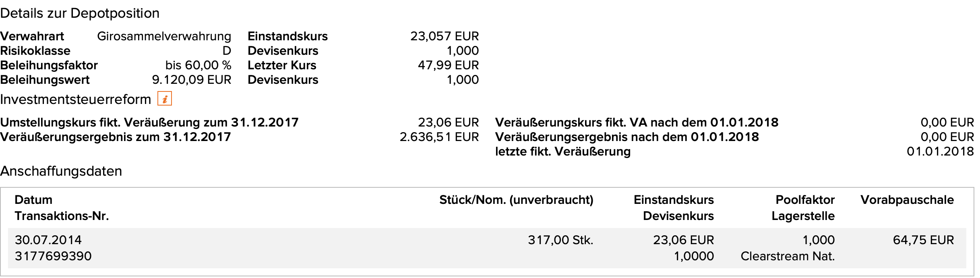Click the Vorabpauschale column header
The height and width of the screenshot is (278, 980).
pos(907,200)
